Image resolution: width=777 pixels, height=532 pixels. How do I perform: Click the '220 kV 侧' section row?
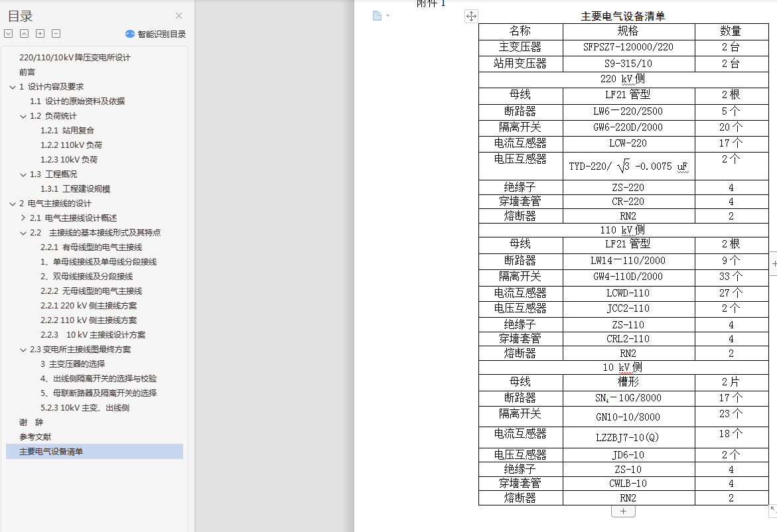tap(623, 79)
